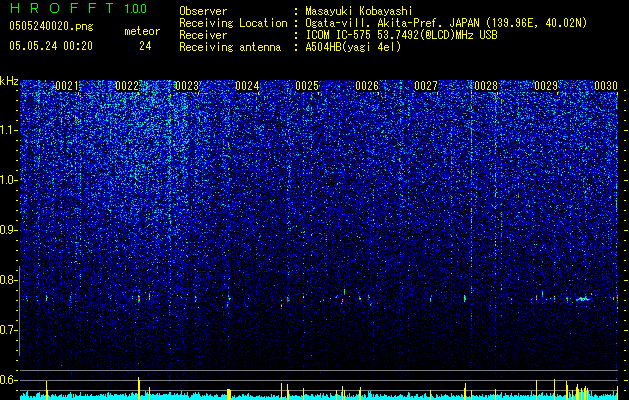Screen dimensions: 629x400
Task: Click the 0030 time marker
Action: [606, 86]
